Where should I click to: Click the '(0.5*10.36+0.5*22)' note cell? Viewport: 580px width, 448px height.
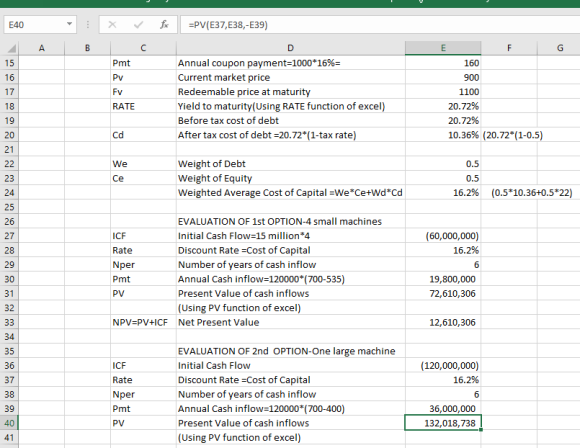[532, 193]
